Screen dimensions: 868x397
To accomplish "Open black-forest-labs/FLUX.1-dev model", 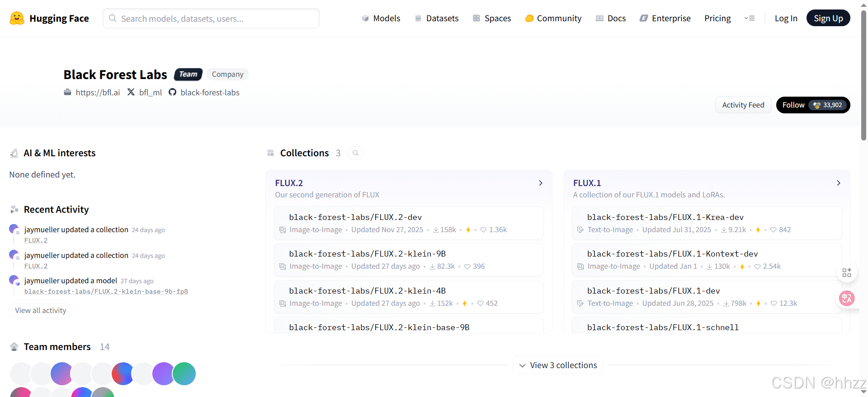I will tap(654, 291).
